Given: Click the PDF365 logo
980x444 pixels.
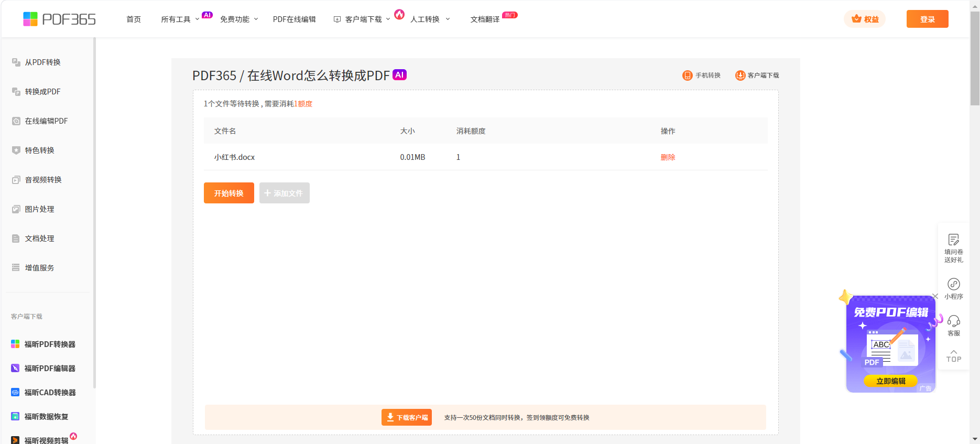Looking at the screenshot, I should pos(59,19).
